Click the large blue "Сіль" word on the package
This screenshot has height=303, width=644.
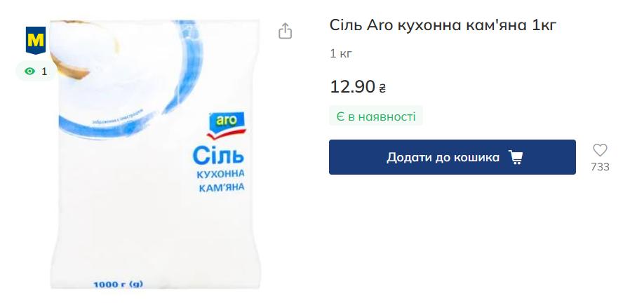(x=218, y=156)
